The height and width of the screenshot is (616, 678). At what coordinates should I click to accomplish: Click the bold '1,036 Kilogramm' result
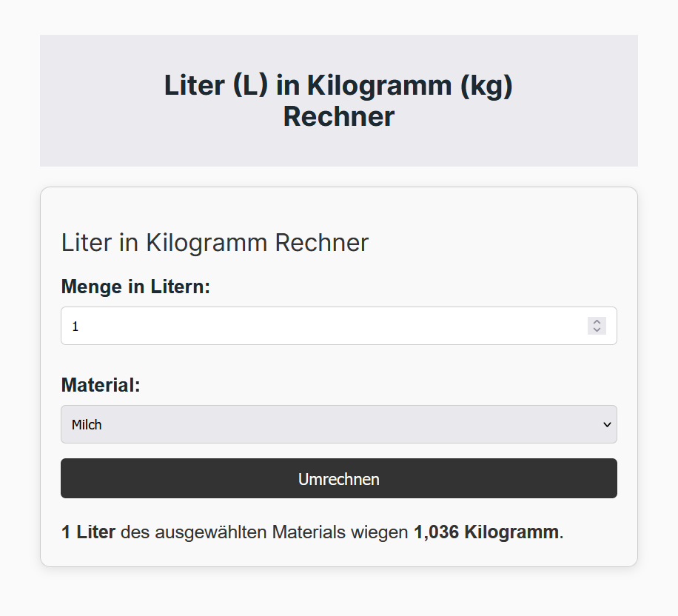(x=486, y=532)
